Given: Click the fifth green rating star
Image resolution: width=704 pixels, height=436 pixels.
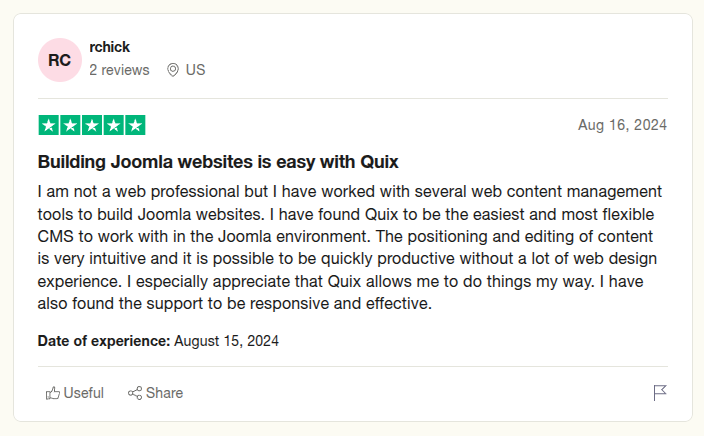Looking at the screenshot, I should [x=135, y=125].
